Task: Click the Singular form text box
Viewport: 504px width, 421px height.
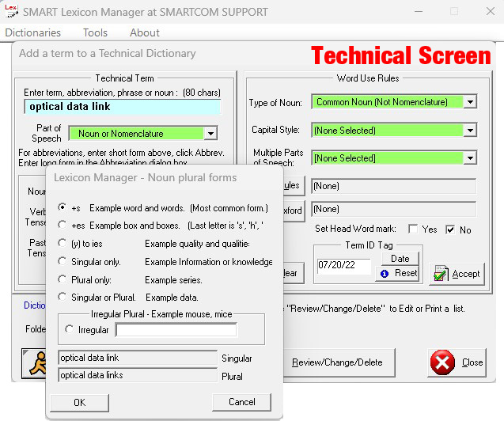Action: (x=138, y=358)
